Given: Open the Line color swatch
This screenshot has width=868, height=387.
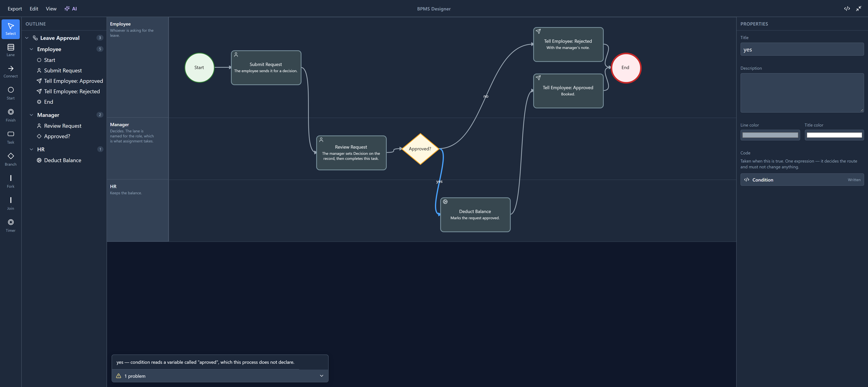Looking at the screenshot, I should (770, 135).
